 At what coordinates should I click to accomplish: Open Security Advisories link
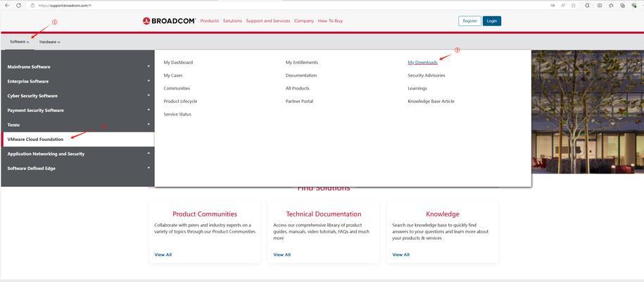(x=427, y=75)
